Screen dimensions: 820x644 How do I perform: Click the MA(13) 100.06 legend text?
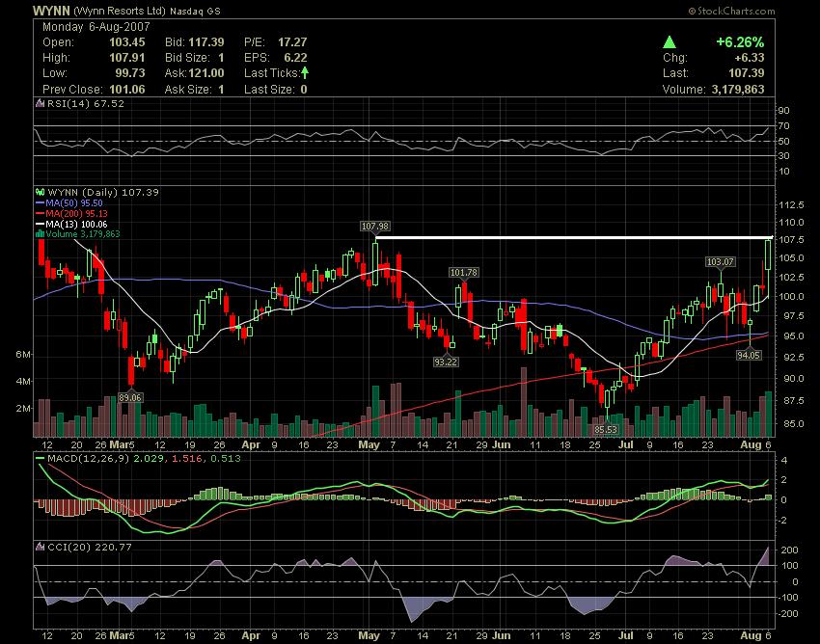point(76,225)
